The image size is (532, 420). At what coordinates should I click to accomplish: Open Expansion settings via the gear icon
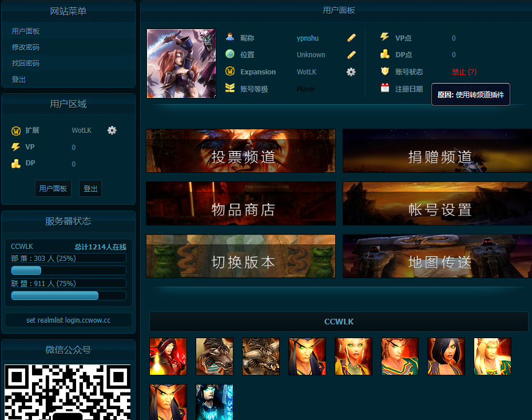click(351, 72)
